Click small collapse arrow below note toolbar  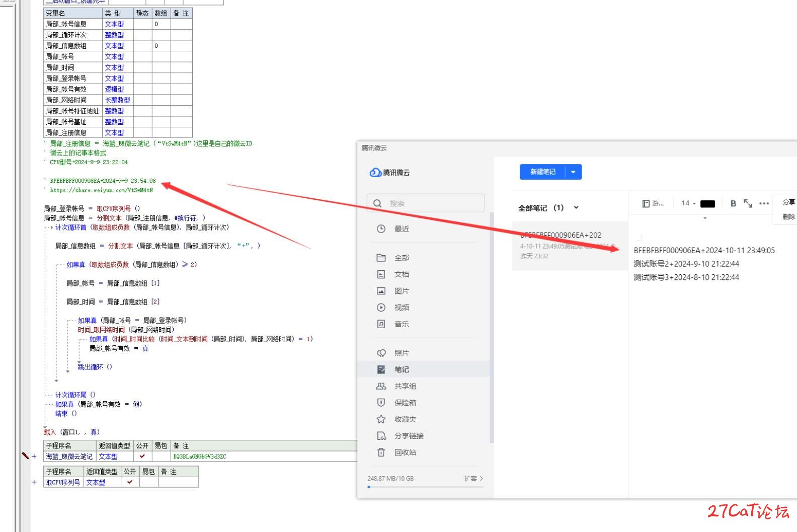pyautogui.click(x=705, y=218)
